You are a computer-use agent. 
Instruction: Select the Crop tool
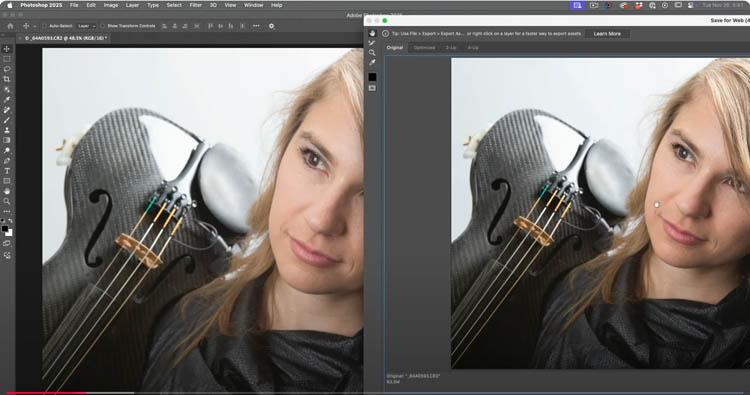point(7,79)
